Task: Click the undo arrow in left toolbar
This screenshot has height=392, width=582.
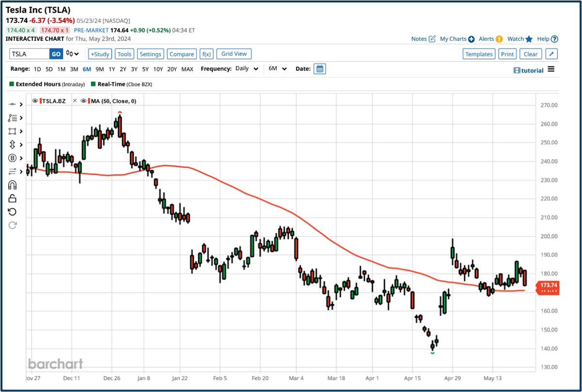Action: point(13,212)
